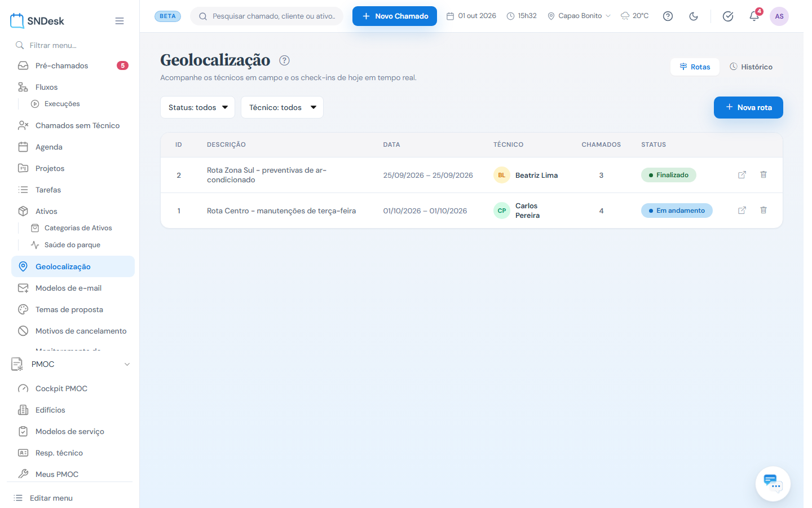Click help icon next to Geolocalização title

pyautogui.click(x=284, y=60)
